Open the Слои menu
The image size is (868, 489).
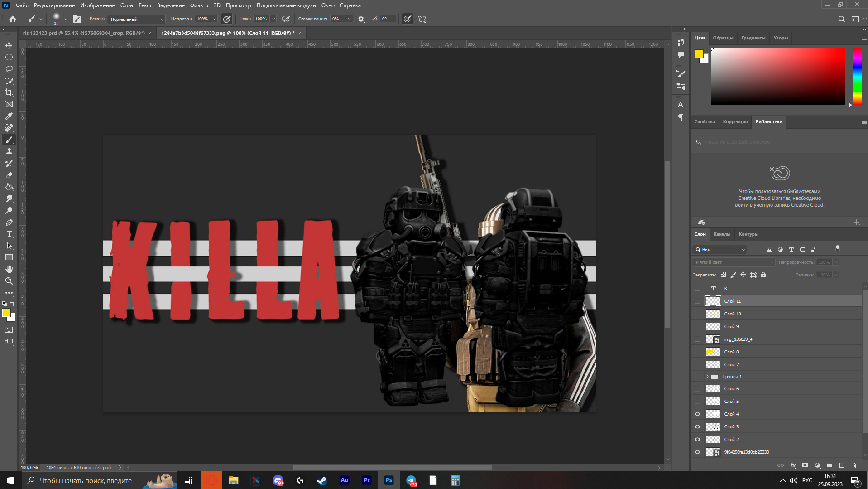[126, 5]
